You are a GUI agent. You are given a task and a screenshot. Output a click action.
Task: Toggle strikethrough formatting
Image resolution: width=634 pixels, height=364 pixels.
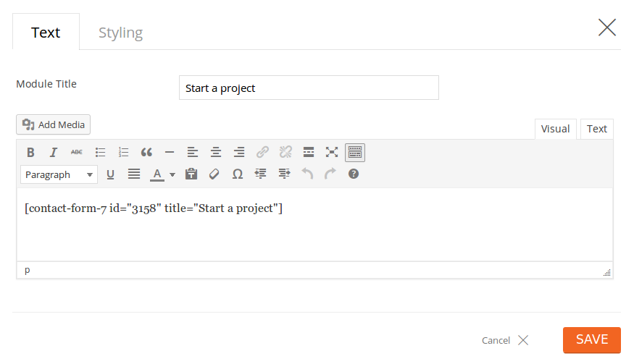pos(76,152)
